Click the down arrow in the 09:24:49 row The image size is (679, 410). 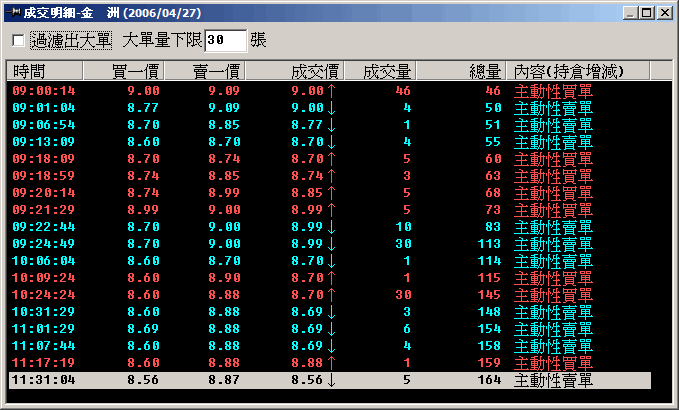pyautogui.click(x=330, y=244)
